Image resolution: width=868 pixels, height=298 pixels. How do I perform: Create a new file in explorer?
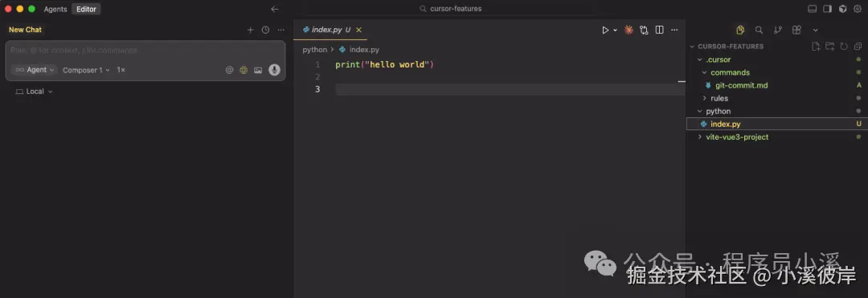tap(816, 47)
